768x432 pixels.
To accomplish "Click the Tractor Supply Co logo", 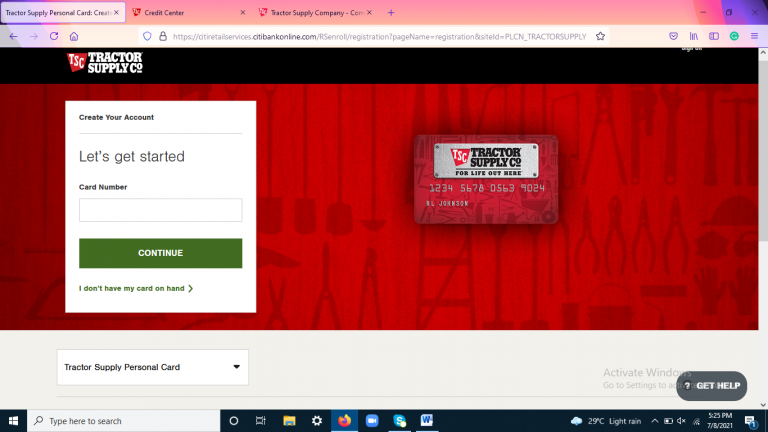I will coord(105,63).
